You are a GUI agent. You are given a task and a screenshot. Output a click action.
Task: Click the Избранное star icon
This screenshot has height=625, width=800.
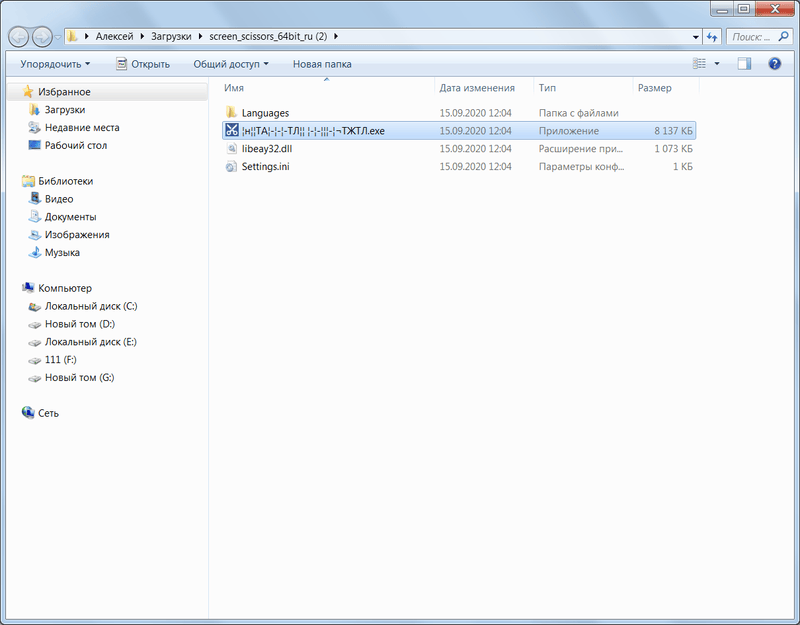click(x=28, y=91)
